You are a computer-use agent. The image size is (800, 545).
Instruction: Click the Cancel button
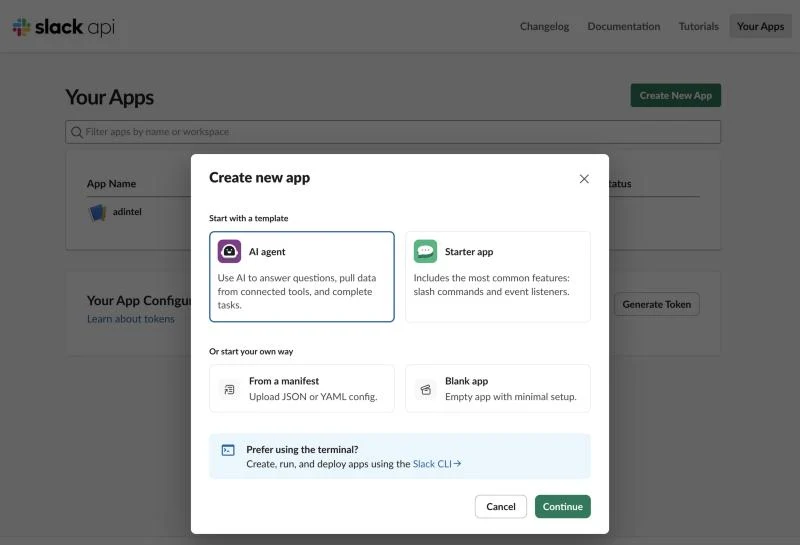click(x=501, y=506)
